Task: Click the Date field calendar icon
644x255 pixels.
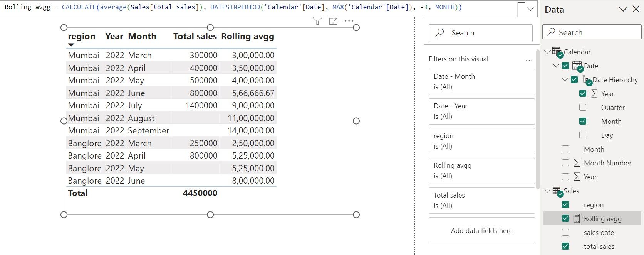Action: pyautogui.click(x=577, y=66)
